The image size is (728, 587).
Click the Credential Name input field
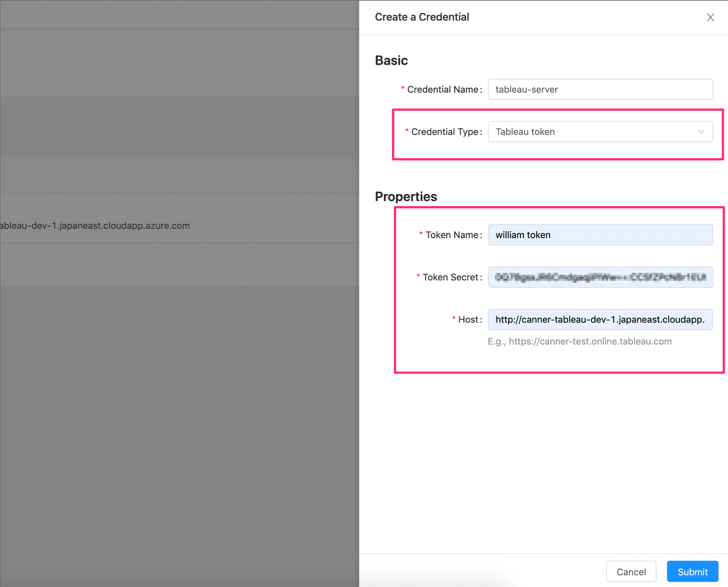(x=600, y=90)
